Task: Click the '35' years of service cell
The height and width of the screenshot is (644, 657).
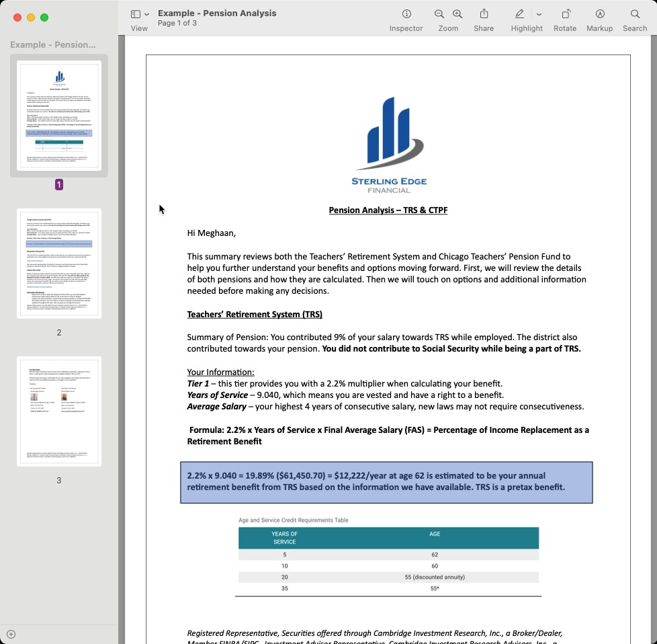Action: [285, 588]
